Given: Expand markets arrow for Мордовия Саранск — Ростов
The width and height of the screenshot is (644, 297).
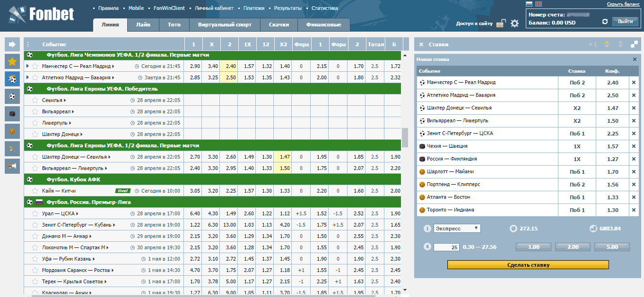Looking at the screenshot, I should point(112,270).
